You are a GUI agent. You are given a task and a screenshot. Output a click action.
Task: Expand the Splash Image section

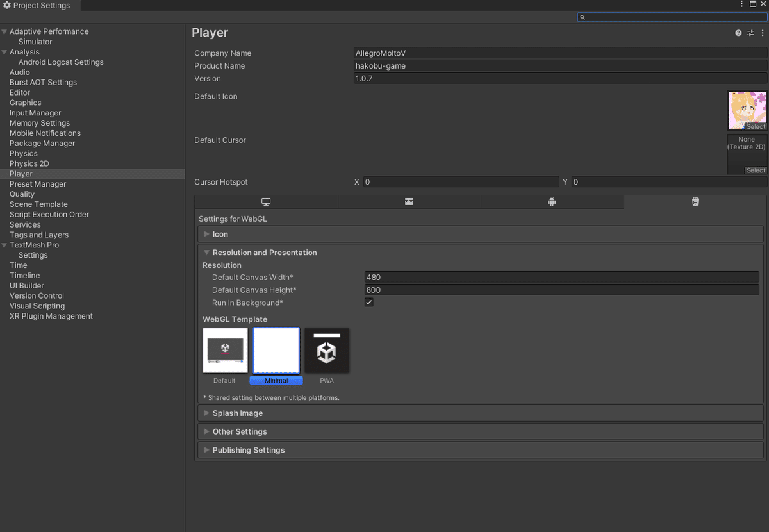click(x=481, y=413)
